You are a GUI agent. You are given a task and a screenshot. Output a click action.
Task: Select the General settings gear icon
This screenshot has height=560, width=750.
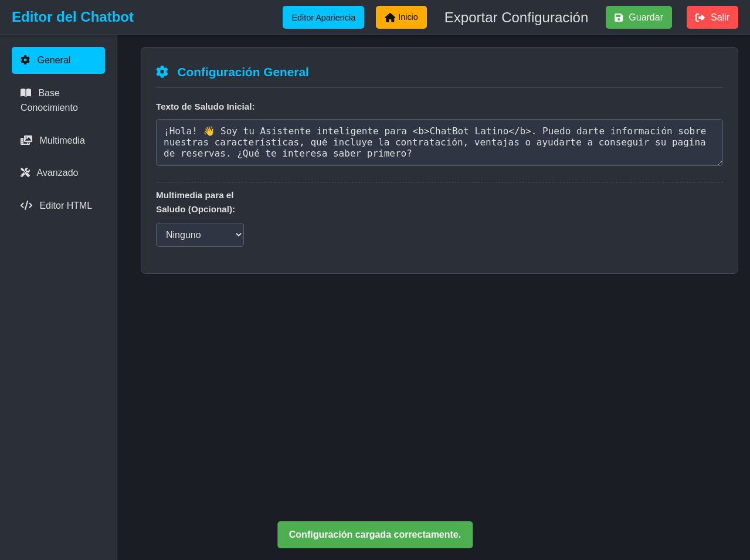click(x=25, y=60)
